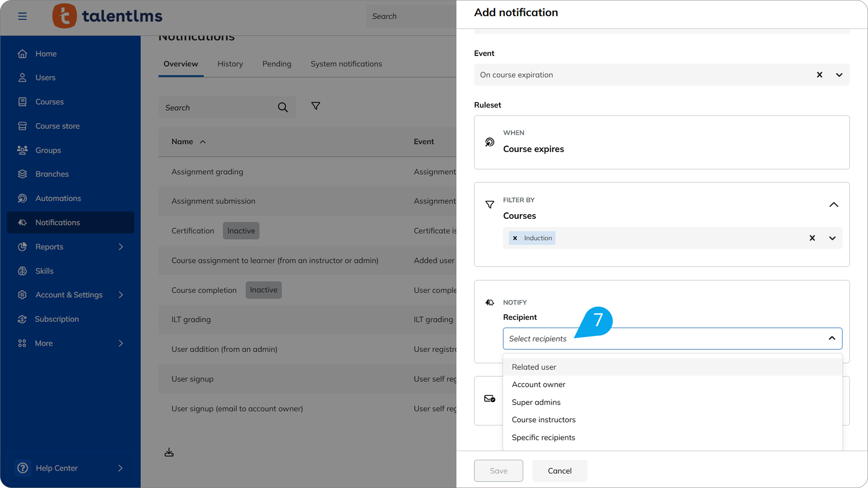Remove the Induction course tag

[x=515, y=238]
